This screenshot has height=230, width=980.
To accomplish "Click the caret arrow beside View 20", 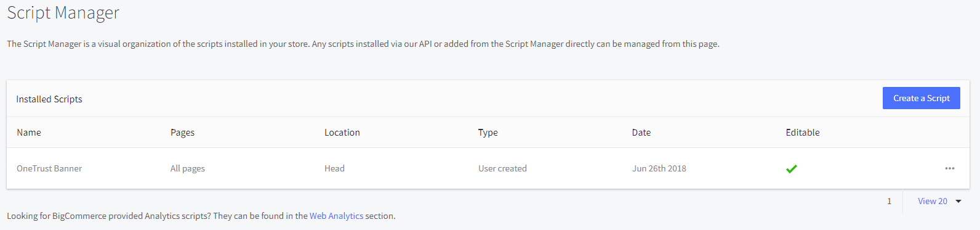I will [x=958, y=201].
